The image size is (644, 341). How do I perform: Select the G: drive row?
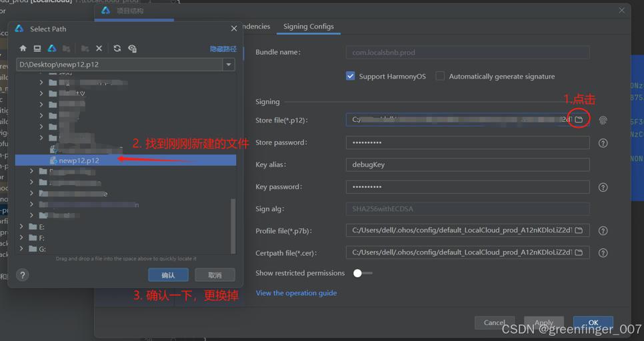point(126,248)
